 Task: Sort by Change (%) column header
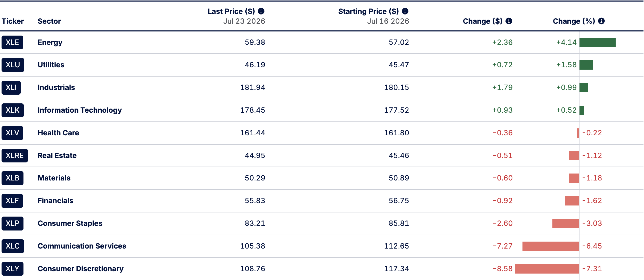pos(574,21)
